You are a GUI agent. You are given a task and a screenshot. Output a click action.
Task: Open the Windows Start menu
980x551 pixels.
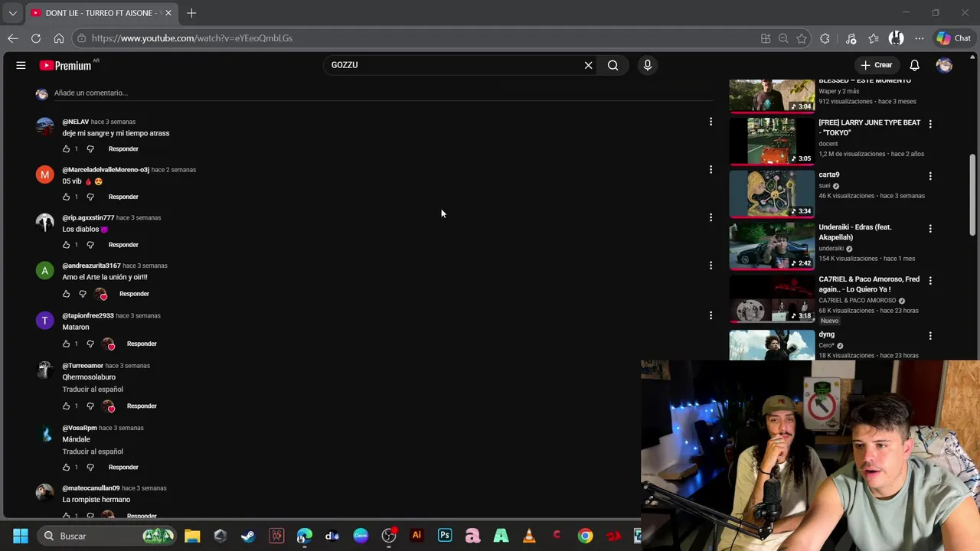click(21, 536)
